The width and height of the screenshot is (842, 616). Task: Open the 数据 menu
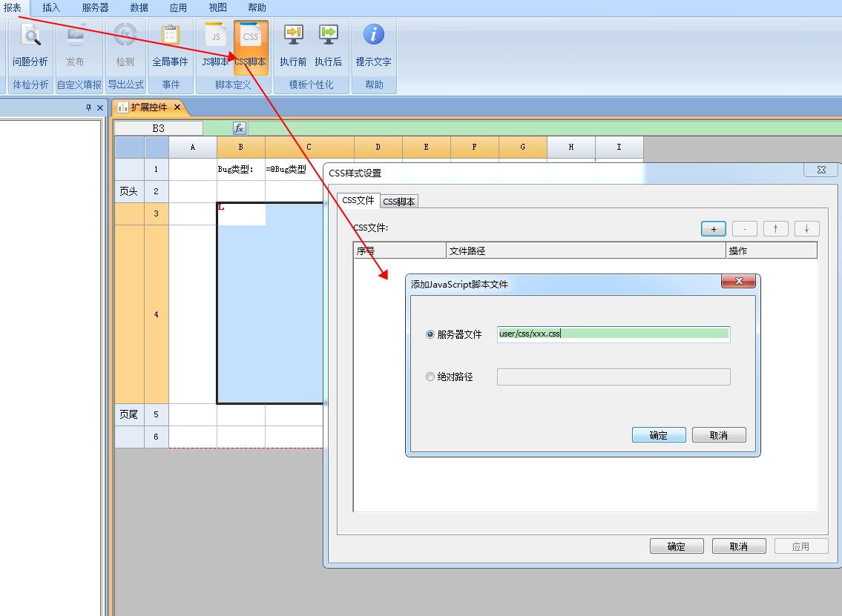pos(139,7)
